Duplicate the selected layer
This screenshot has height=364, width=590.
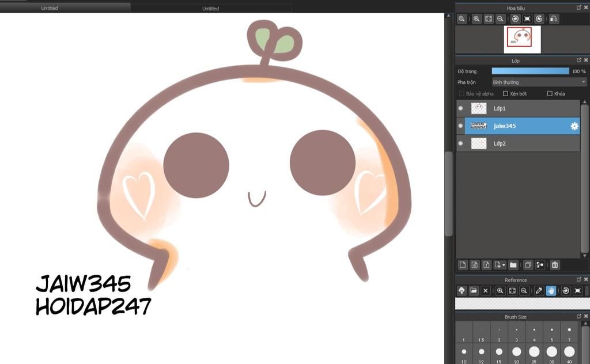pos(528,265)
